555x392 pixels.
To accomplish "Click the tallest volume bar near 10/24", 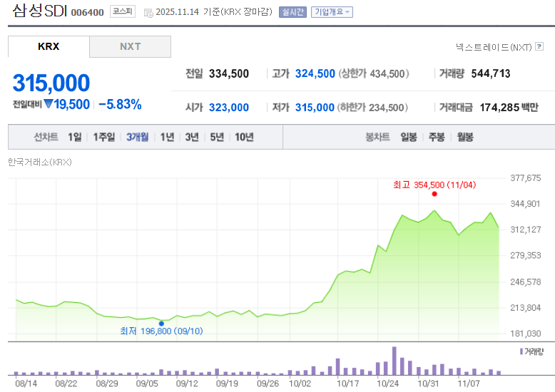I will click(394, 361).
